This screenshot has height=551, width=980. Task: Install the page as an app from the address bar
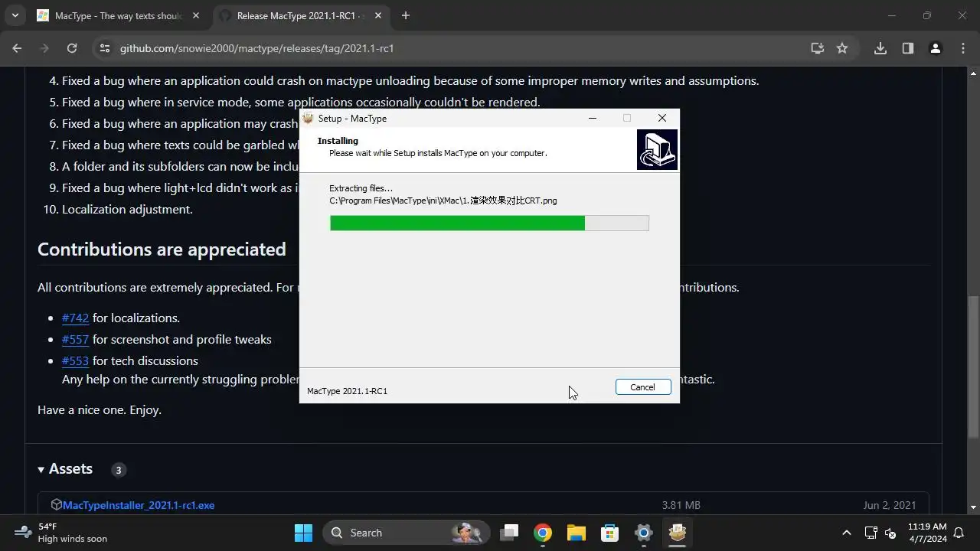tap(818, 48)
